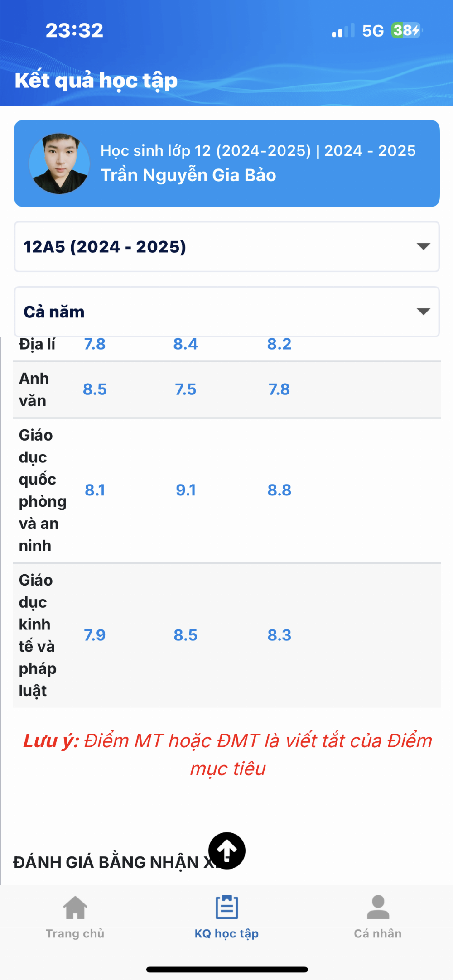This screenshot has width=453, height=980.
Task: Tap the 5G network indicator
Action: click(373, 31)
